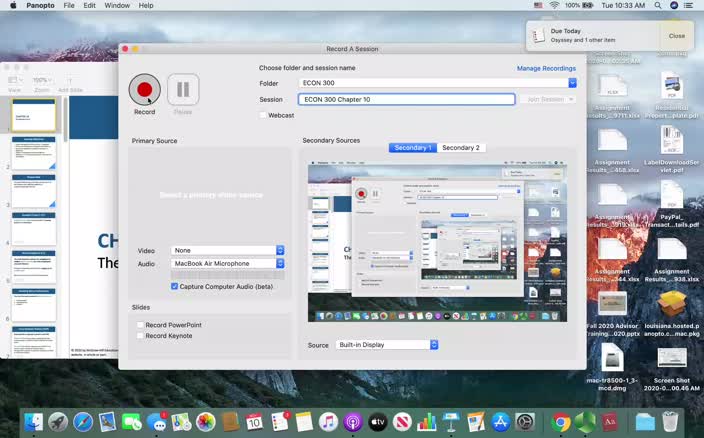
Task: Open the Video source dropdown
Action: pyautogui.click(x=228, y=250)
